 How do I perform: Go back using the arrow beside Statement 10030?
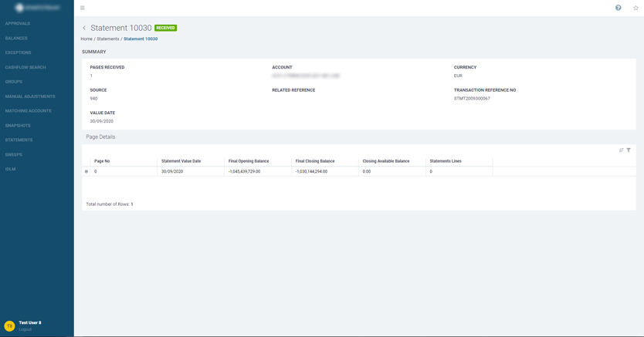coord(84,28)
